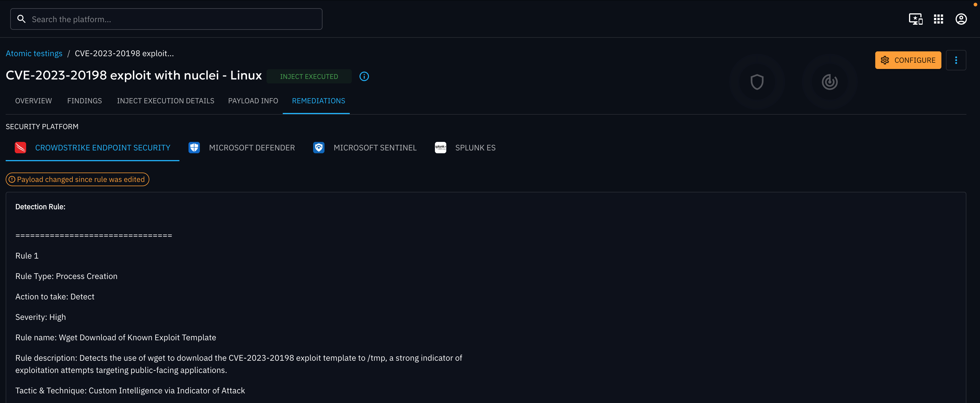
Task: Open the Findings tab
Action: [x=84, y=101]
